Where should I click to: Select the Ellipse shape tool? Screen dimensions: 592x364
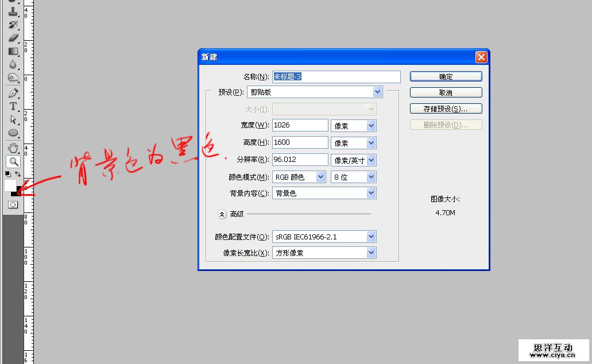pyautogui.click(x=13, y=133)
